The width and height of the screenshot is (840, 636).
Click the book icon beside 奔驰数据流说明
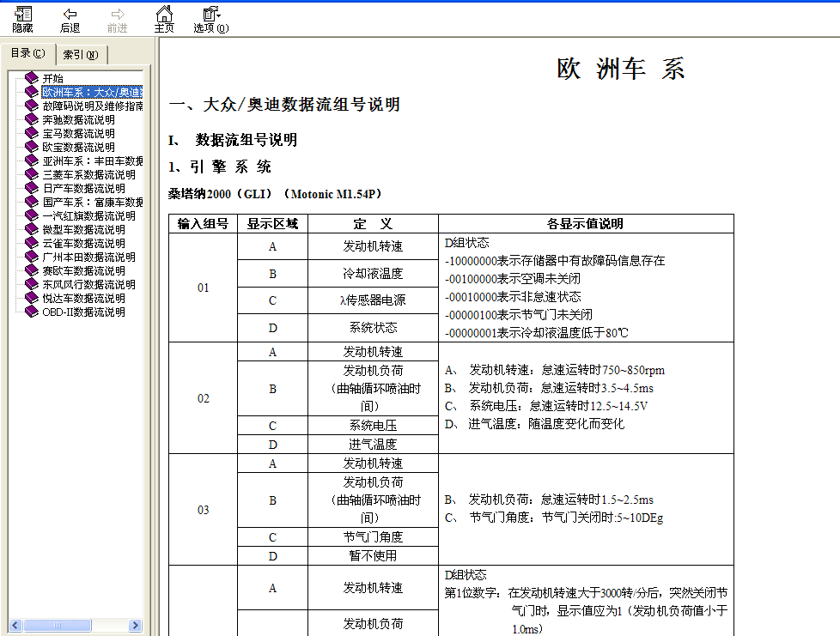click(x=32, y=119)
